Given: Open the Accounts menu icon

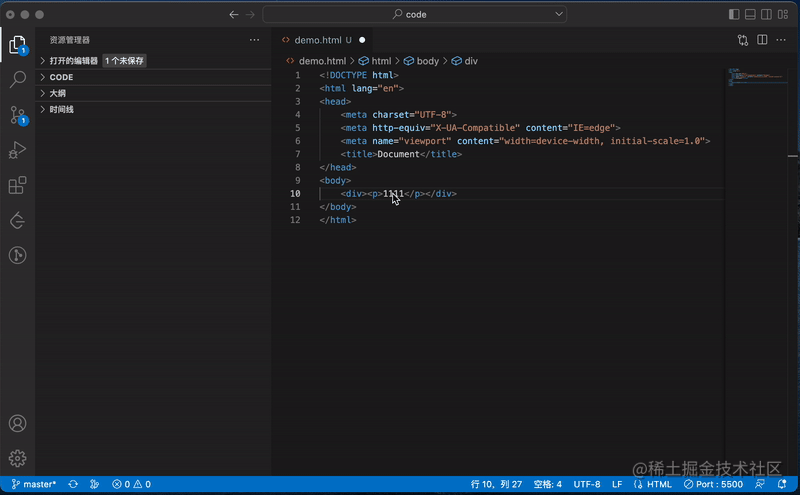Looking at the screenshot, I should [x=17, y=424].
